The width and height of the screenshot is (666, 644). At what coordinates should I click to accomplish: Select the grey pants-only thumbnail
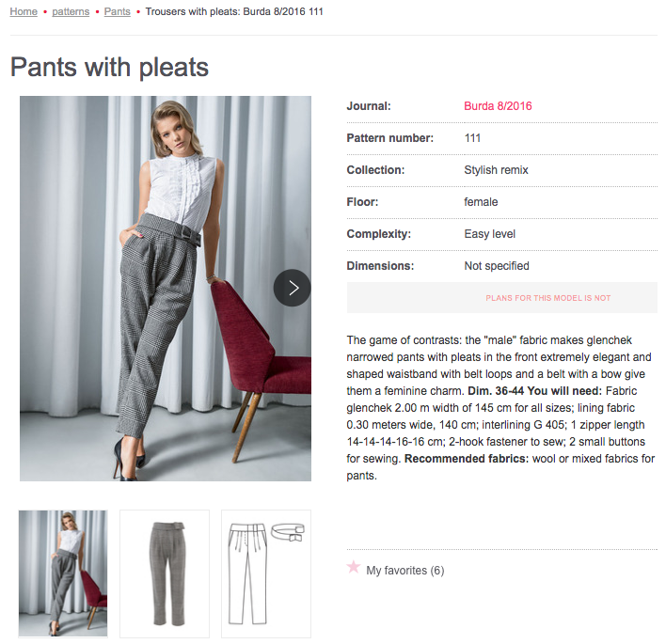pos(165,573)
